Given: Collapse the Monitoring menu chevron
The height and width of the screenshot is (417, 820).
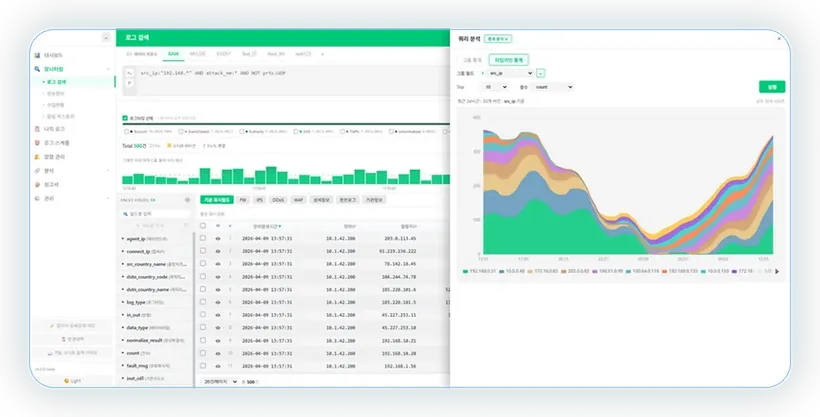Looking at the screenshot, I should tap(108, 69).
